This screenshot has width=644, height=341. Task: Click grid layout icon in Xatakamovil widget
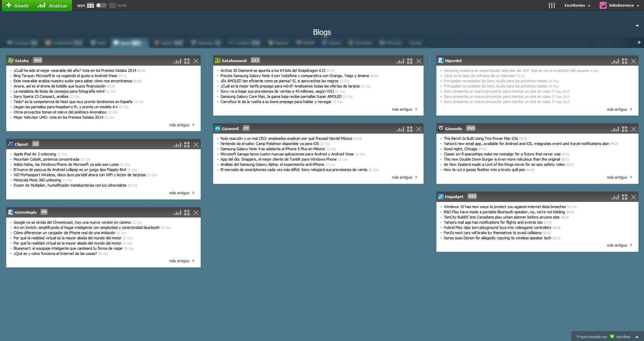(x=410, y=61)
